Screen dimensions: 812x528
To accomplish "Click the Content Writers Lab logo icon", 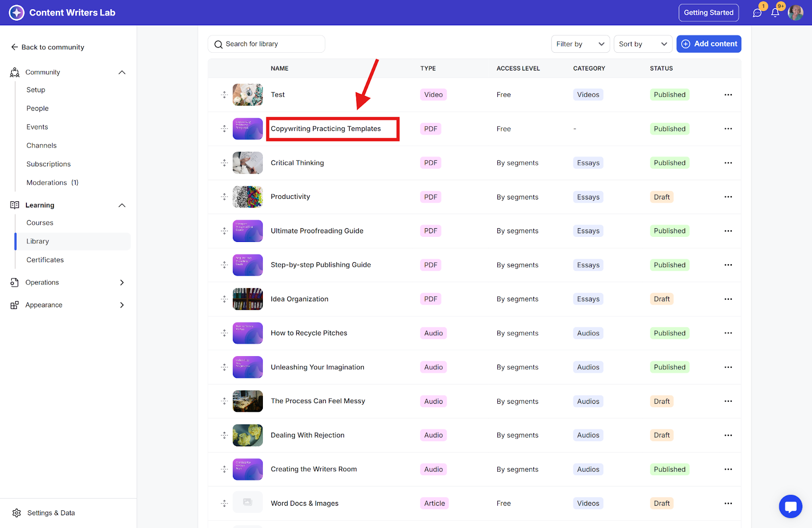I will pos(17,13).
